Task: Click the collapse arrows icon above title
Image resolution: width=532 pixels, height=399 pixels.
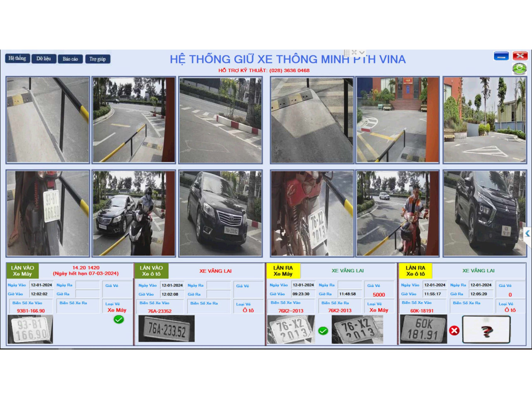Action: point(354,52)
